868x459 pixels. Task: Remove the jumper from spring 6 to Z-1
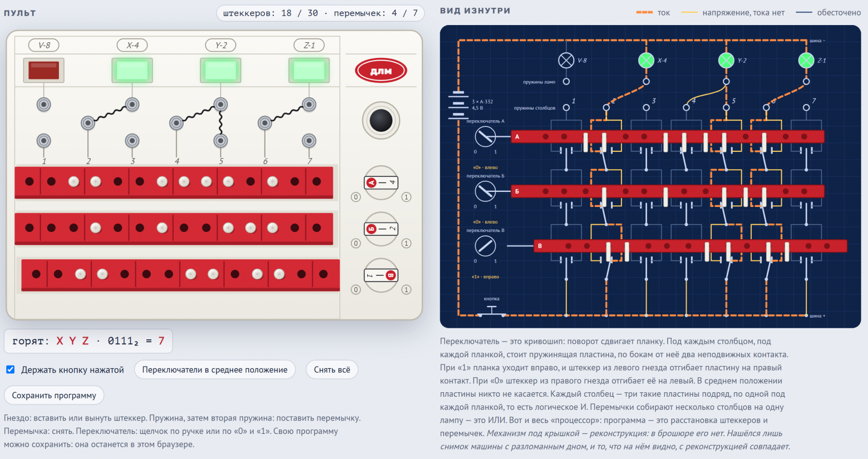[287, 113]
